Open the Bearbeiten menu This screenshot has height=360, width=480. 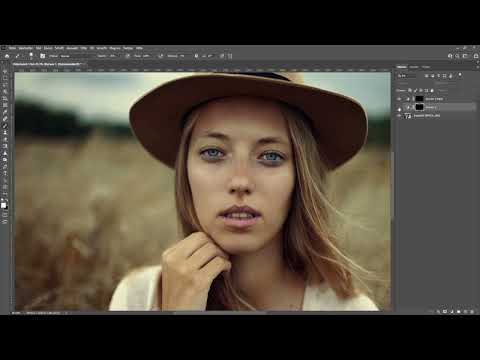point(26,48)
